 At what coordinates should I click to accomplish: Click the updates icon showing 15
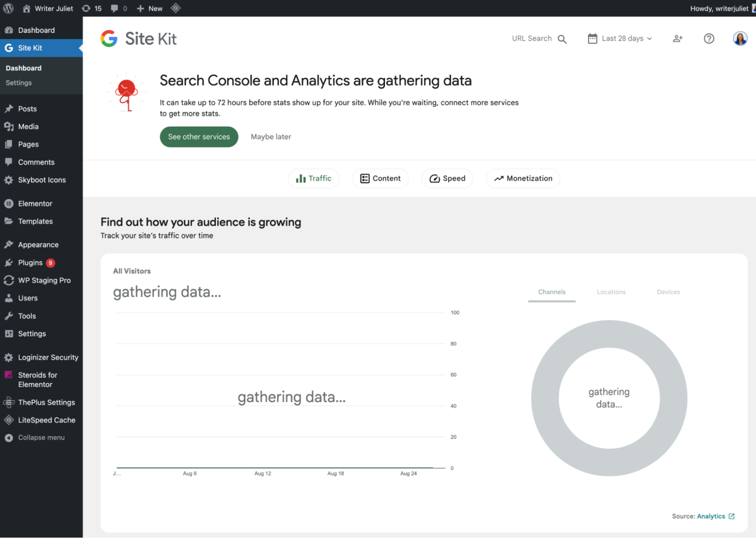click(x=86, y=8)
